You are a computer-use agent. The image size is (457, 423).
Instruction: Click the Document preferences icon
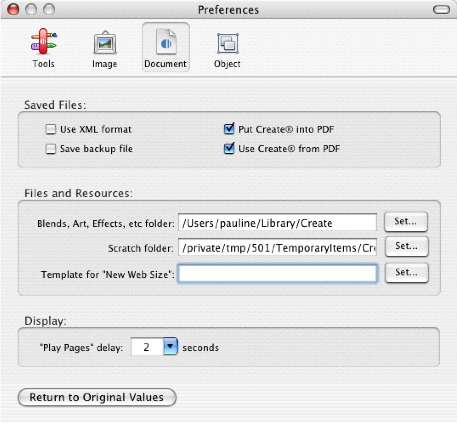(166, 42)
